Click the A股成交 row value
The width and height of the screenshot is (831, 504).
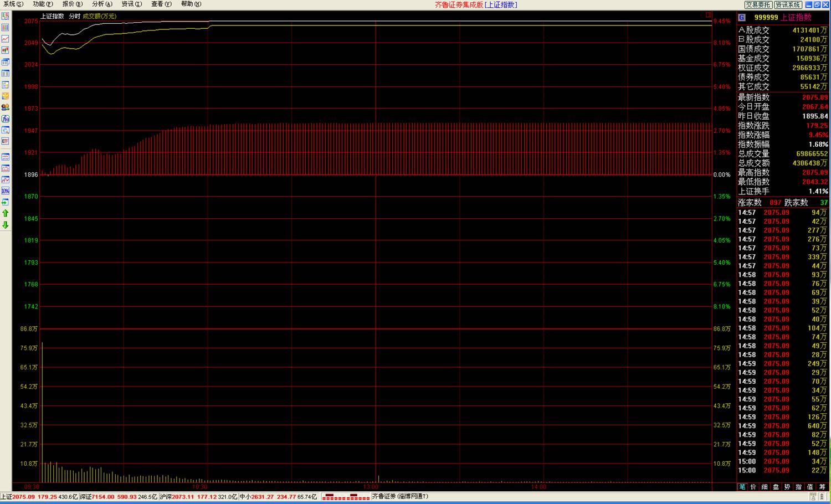(x=809, y=30)
